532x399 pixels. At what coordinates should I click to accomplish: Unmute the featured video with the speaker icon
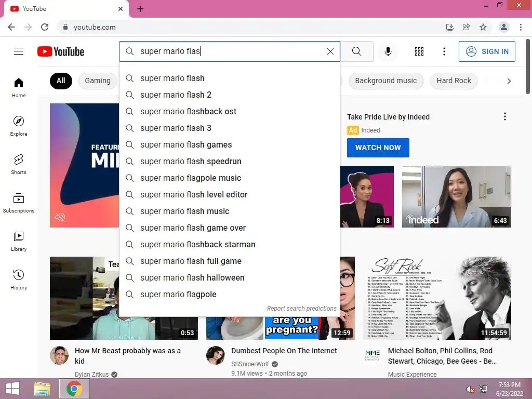pos(60,217)
